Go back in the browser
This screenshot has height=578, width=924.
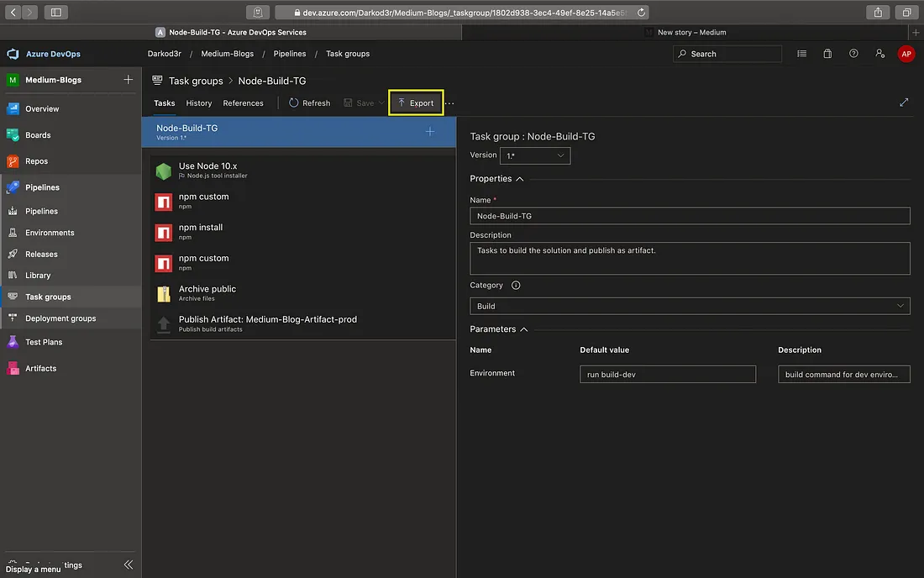13,13
